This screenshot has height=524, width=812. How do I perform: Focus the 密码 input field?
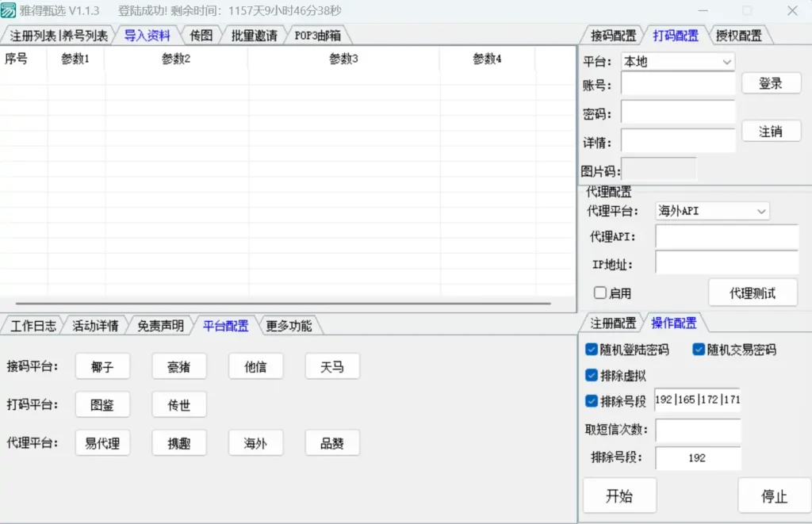[x=678, y=113]
